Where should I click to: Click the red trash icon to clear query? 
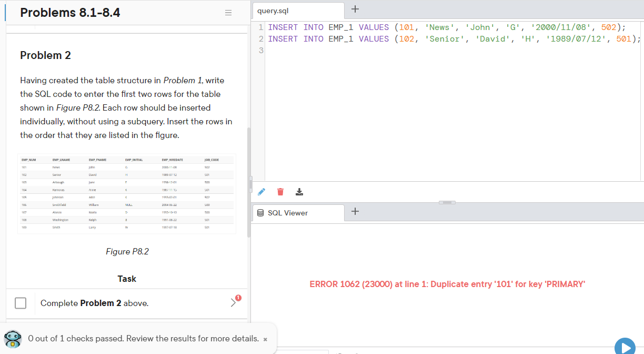point(280,192)
